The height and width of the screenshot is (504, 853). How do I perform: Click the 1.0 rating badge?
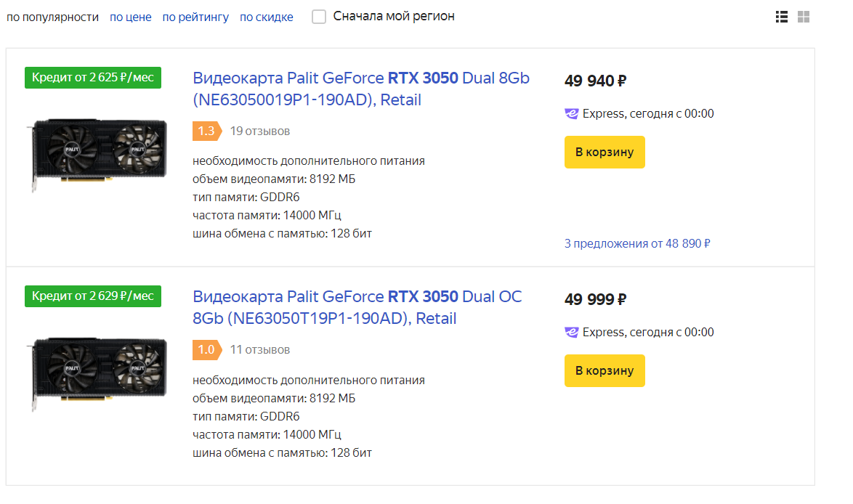[206, 349]
